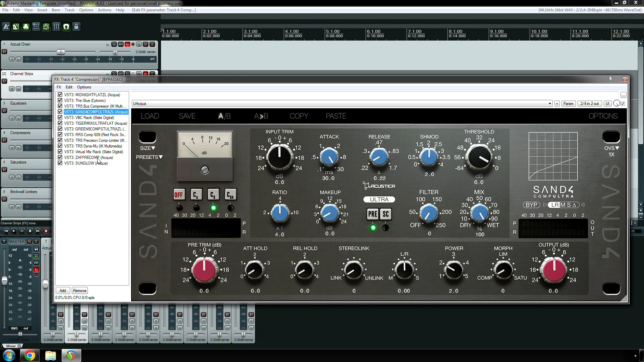Screen dimensions: 644x362
Task: Open the master track fx chain
Action: pyautogui.click(x=36, y=269)
